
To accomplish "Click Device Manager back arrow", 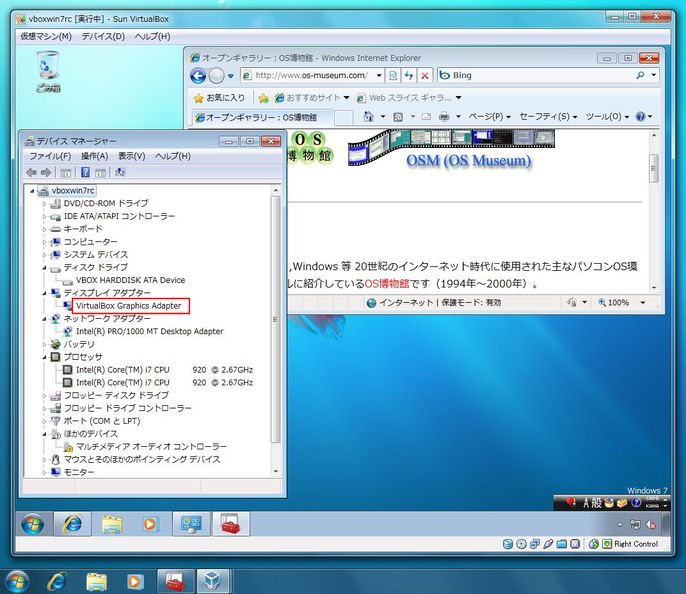I will point(31,173).
